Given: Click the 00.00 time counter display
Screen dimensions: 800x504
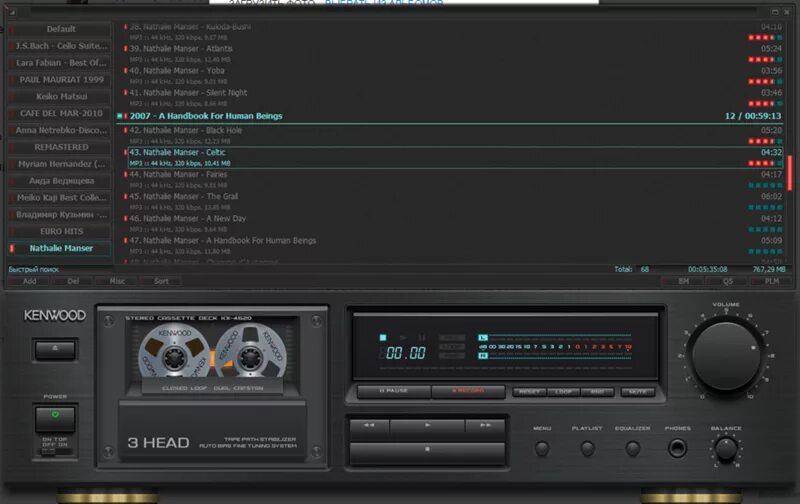Looking at the screenshot, I should [x=405, y=353].
